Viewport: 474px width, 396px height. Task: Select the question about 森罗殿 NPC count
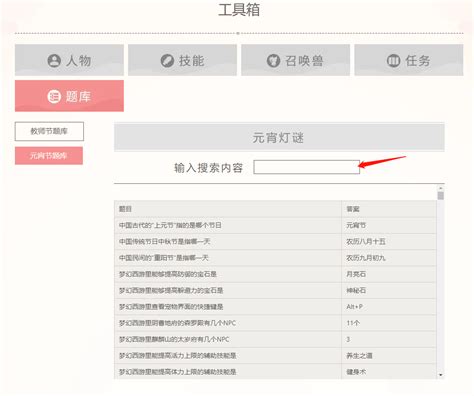(177, 323)
